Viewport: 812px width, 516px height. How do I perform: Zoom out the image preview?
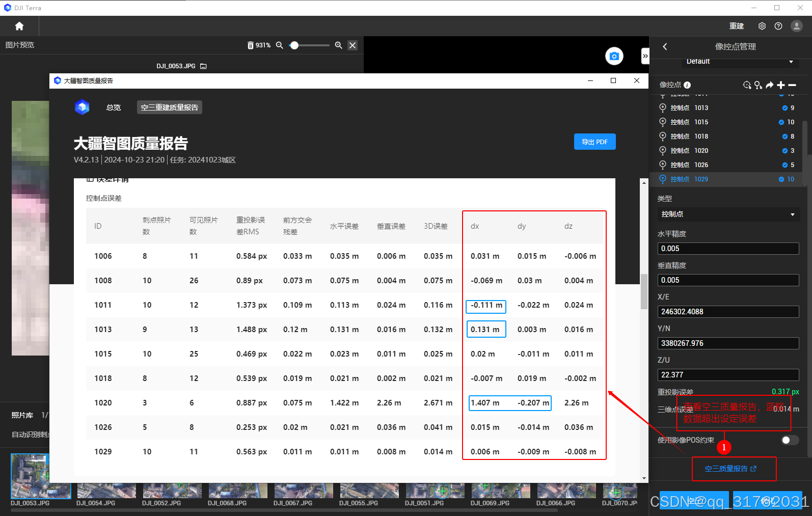click(x=279, y=45)
